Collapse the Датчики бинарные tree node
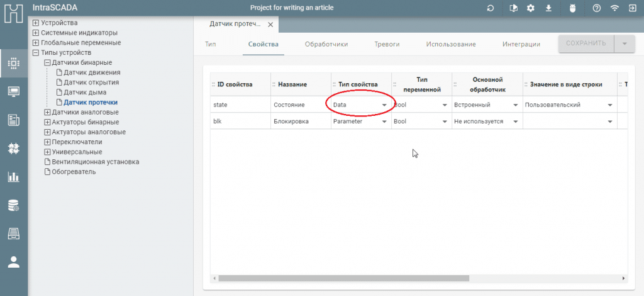 [x=47, y=63]
